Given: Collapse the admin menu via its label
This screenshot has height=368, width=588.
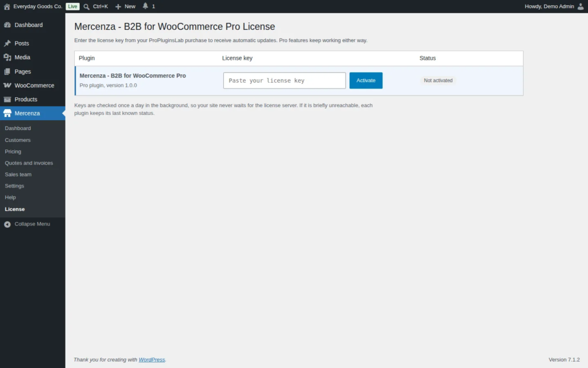Looking at the screenshot, I should click(32, 224).
